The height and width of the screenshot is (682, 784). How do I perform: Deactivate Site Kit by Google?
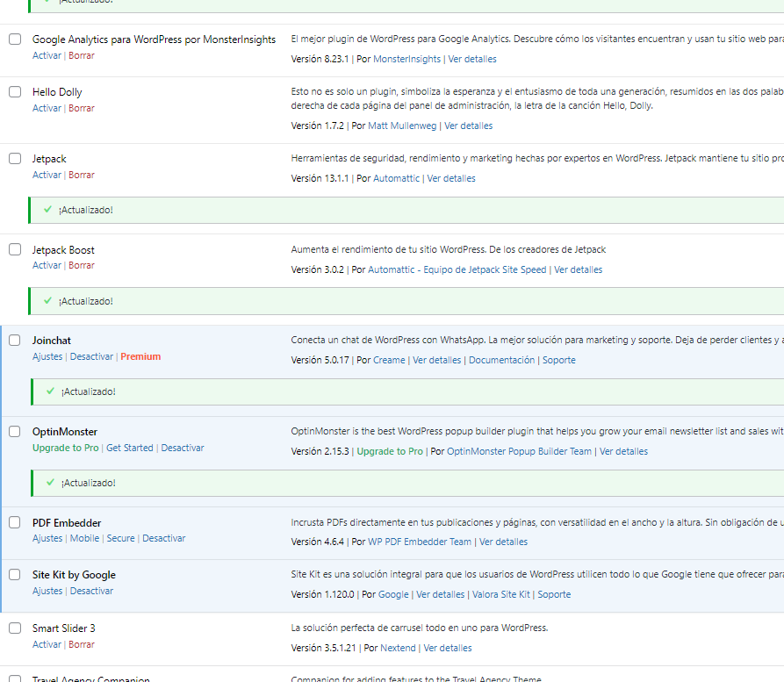coord(91,591)
